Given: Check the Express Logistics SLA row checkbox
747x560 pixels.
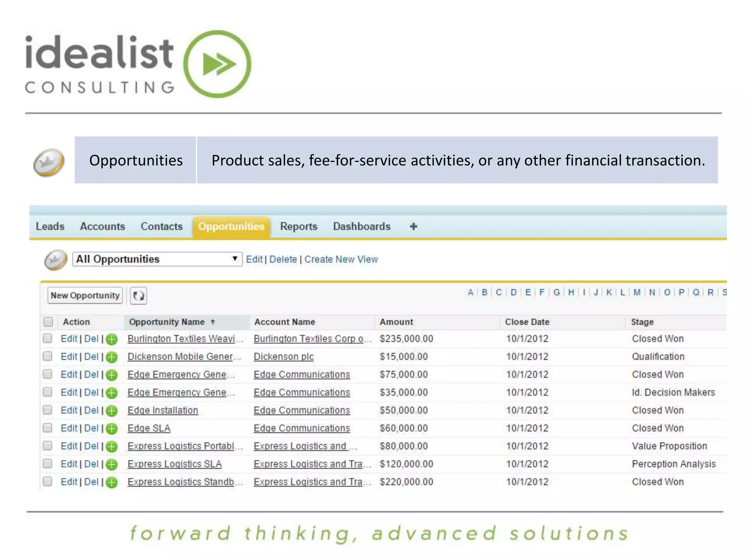Looking at the screenshot, I should pyautogui.click(x=47, y=463).
